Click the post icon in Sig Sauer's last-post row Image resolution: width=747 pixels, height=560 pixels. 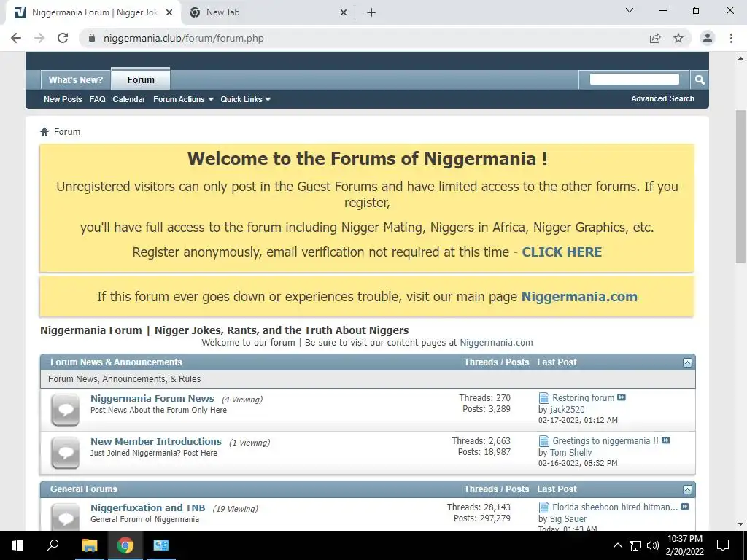point(543,507)
